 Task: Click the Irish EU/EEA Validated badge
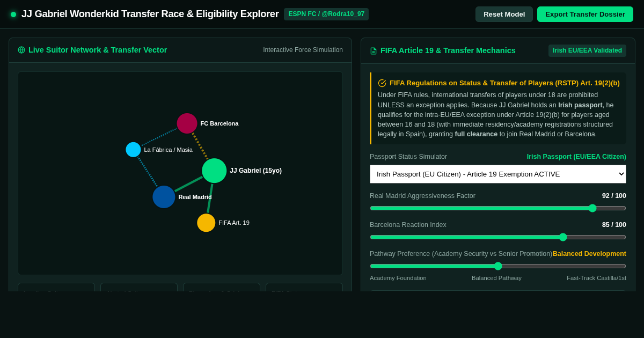(x=587, y=50)
